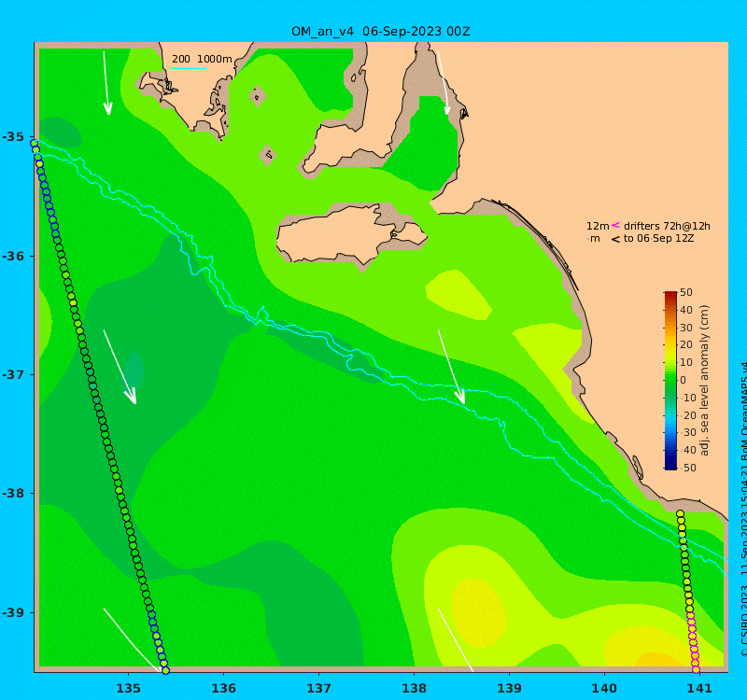This screenshot has height=700, width=747.
Task: Click the cyan legend line under '200 1000m'
Action: [189, 68]
